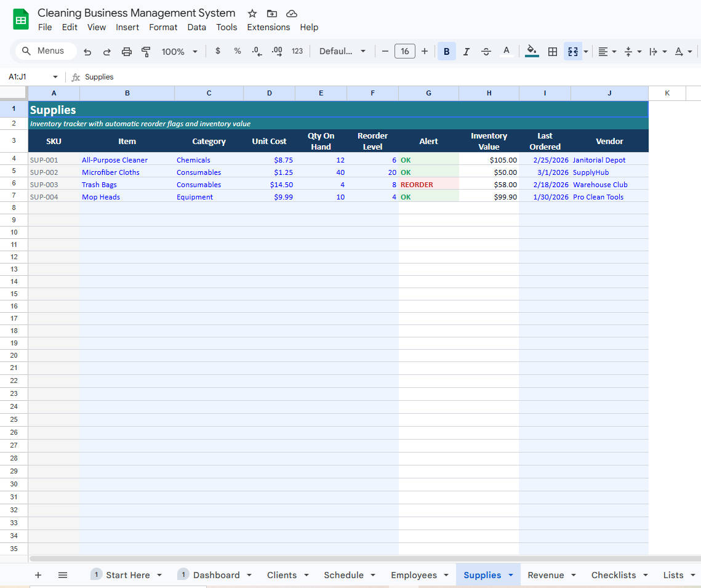Image resolution: width=701 pixels, height=588 pixels.
Task: Open the File menu
Action: [45, 27]
